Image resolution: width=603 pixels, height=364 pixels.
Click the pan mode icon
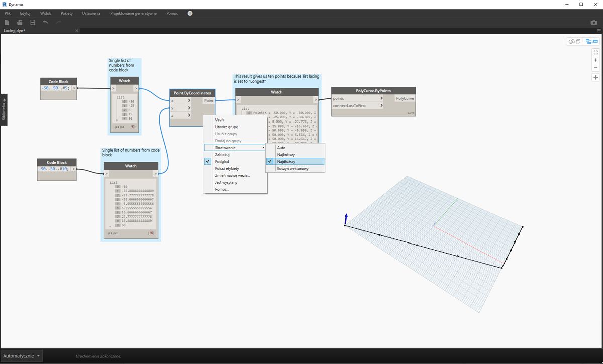point(595,78)
